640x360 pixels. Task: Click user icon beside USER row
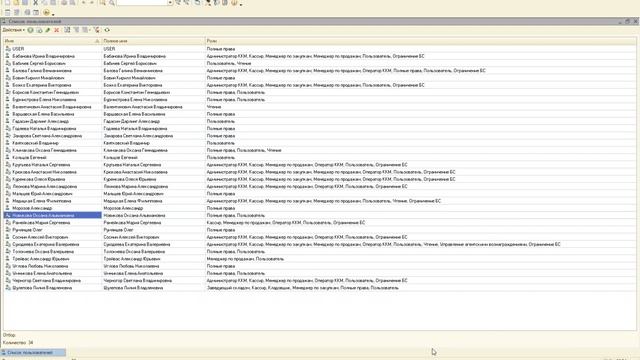coord(8,49)
